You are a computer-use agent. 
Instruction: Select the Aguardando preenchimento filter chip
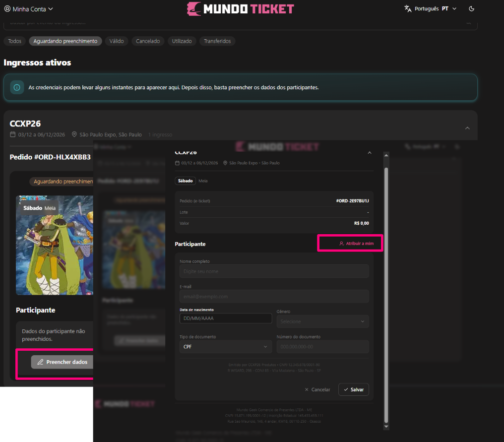point(65,41)
